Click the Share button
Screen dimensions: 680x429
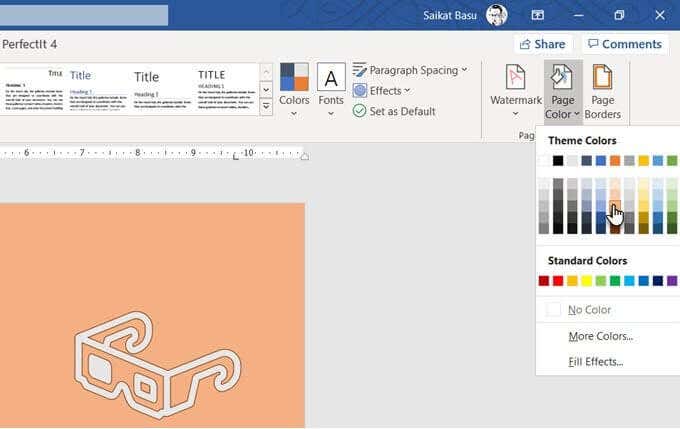pos(543,44)
